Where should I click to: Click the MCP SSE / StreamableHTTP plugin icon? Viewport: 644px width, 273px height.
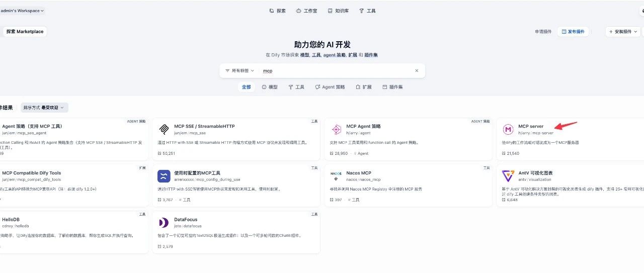(x=164, y=129)
